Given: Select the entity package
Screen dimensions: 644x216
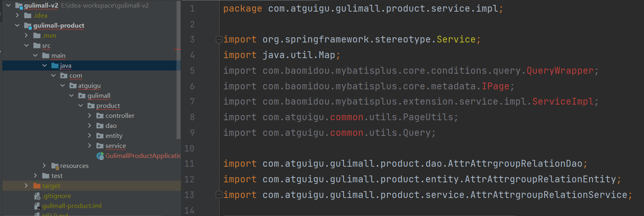Looking at the screenshot, I should pyautogui.click(x=114, y=136).
